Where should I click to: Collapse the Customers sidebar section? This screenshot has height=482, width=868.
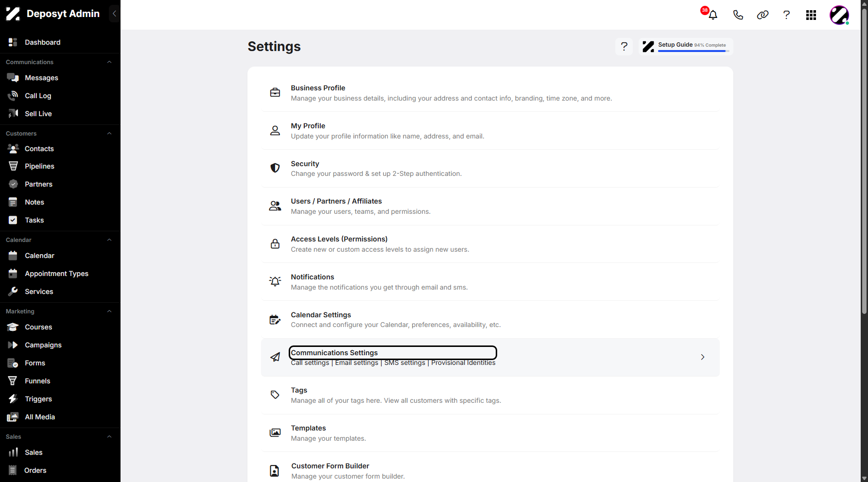109,134
